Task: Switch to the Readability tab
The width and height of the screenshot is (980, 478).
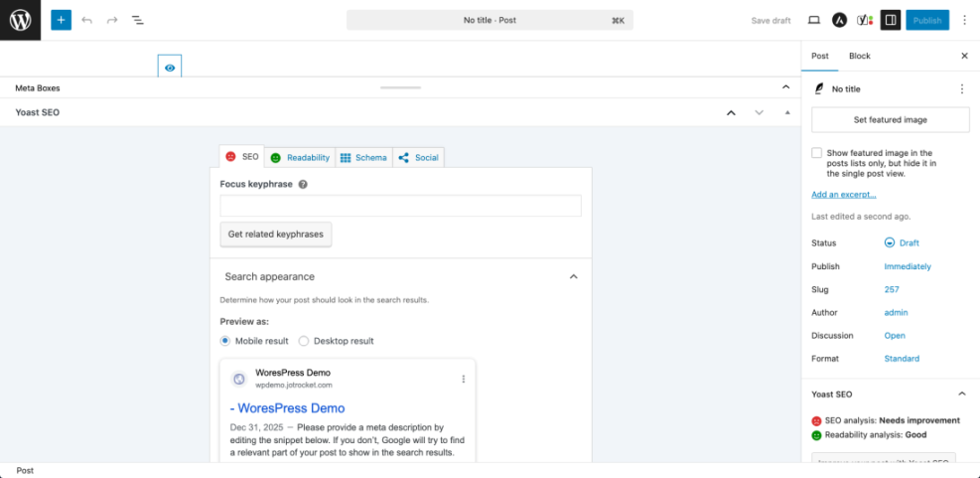Action: coord(300,158)
